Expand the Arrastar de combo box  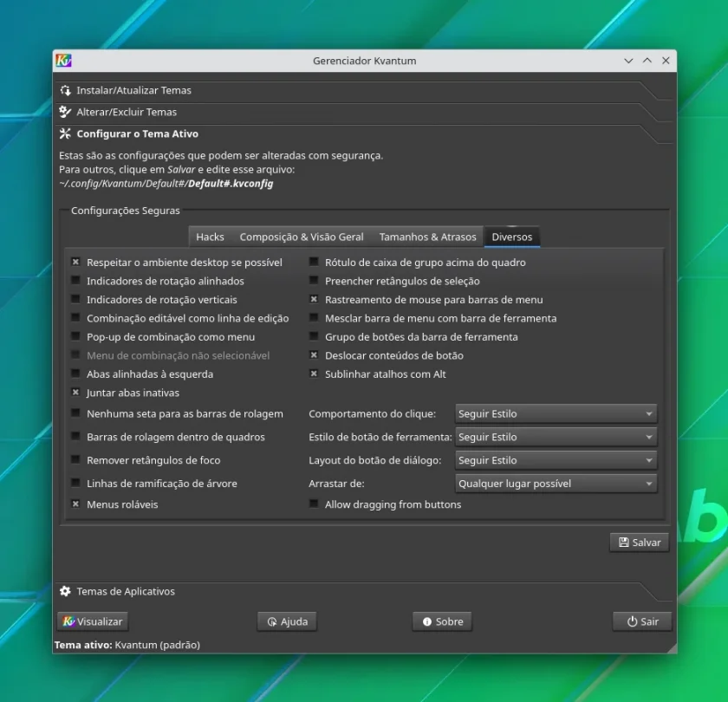coord(556,484)
